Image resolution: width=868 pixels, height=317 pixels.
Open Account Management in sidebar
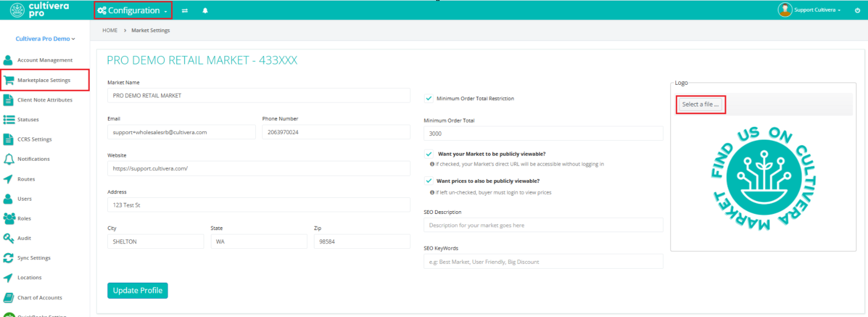point(45,60)
